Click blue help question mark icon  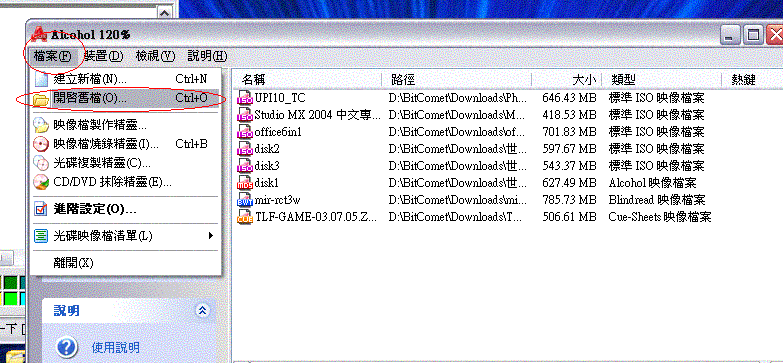[67, 347]
